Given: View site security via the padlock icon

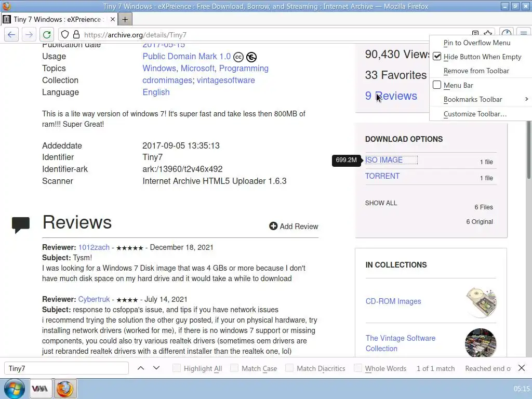Looking at the screenshot, I should (x=76, y=35).
